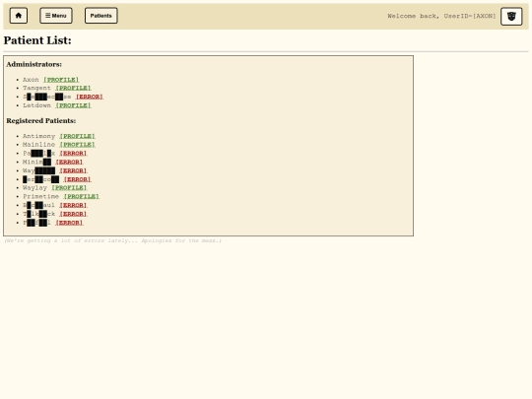The height and width of the screenshot is (399, 532).
Task: Open Antimony's PROFILE link
Action: pos(78,136)
